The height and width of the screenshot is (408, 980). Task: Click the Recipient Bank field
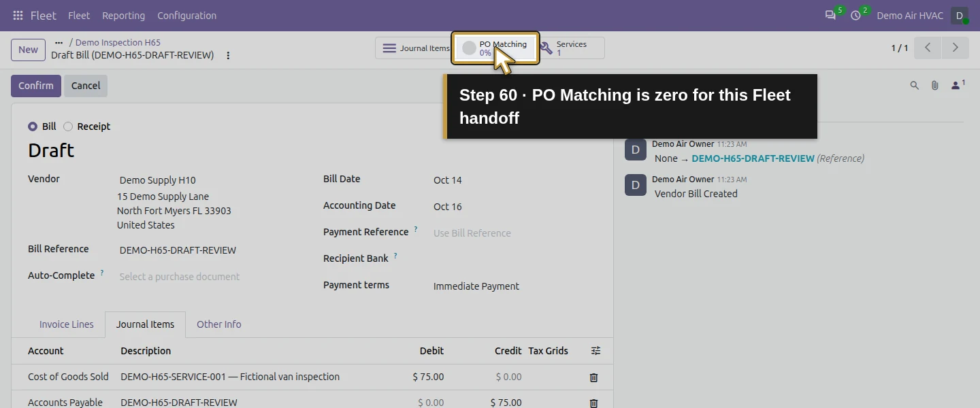click(514, 259)
